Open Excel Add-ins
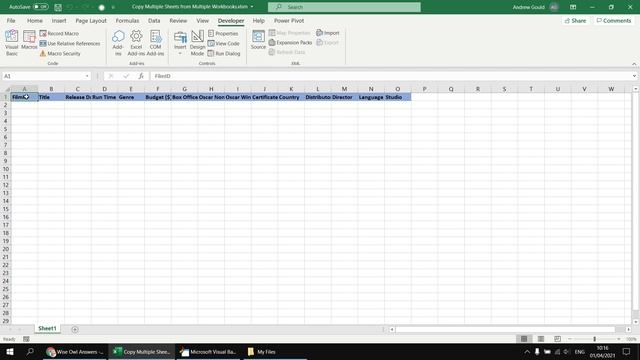This screenshot has height=360, width=640. tap(136, 42)
